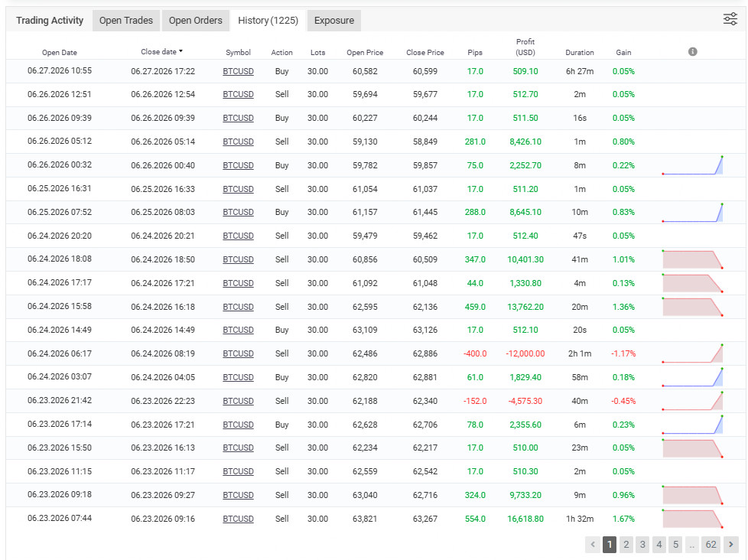
Task: Sort the table by Open Price header
Action: tap(365, 53)
